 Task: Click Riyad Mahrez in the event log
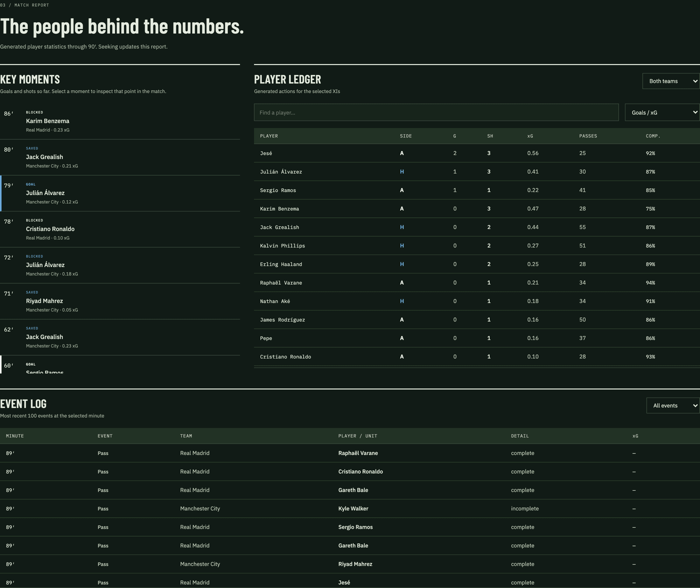point(355,564)
